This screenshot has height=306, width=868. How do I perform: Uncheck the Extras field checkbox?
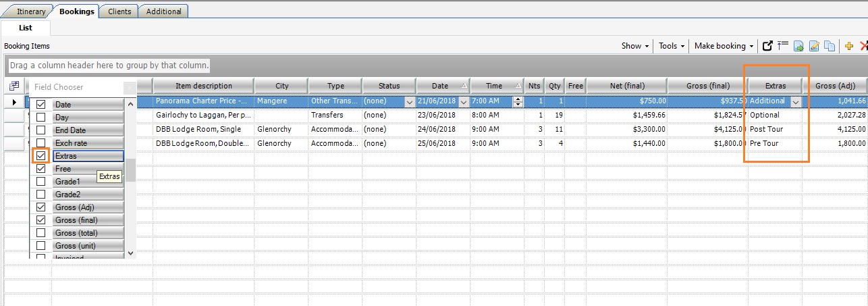41,156
